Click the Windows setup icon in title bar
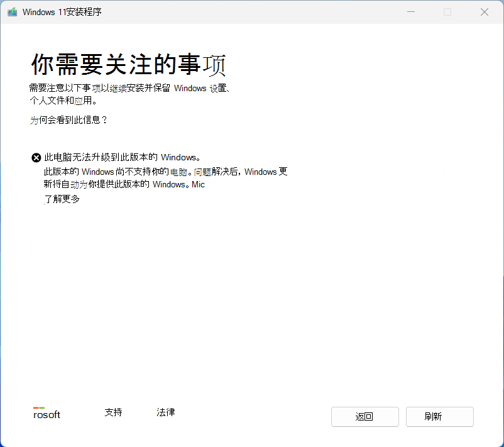The image size is (504, 447). (11, 11)
